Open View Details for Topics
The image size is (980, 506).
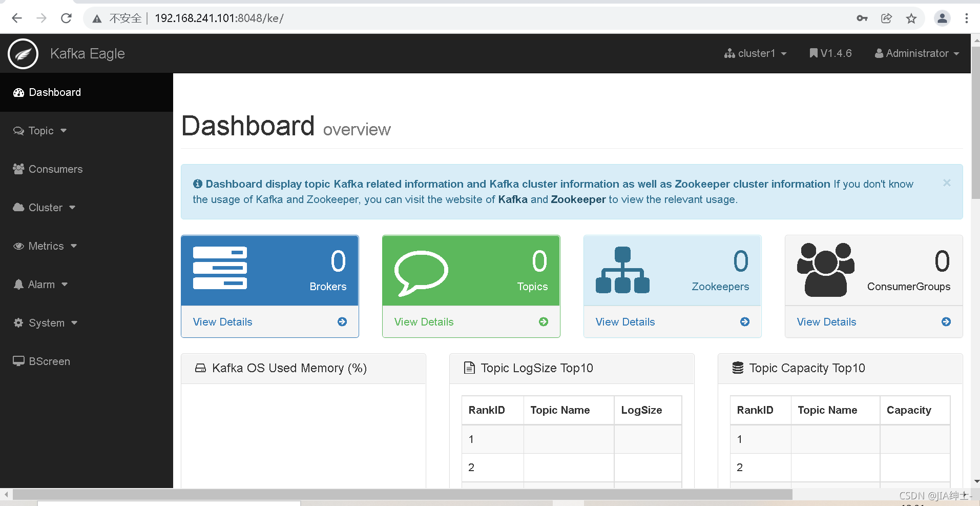tap(424, 322)
